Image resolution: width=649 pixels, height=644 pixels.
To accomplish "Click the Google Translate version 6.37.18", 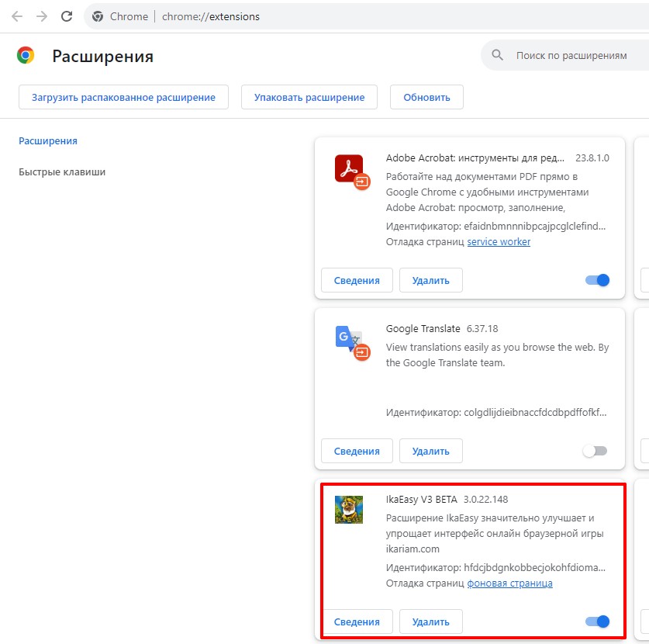I will tap(482, 328).
